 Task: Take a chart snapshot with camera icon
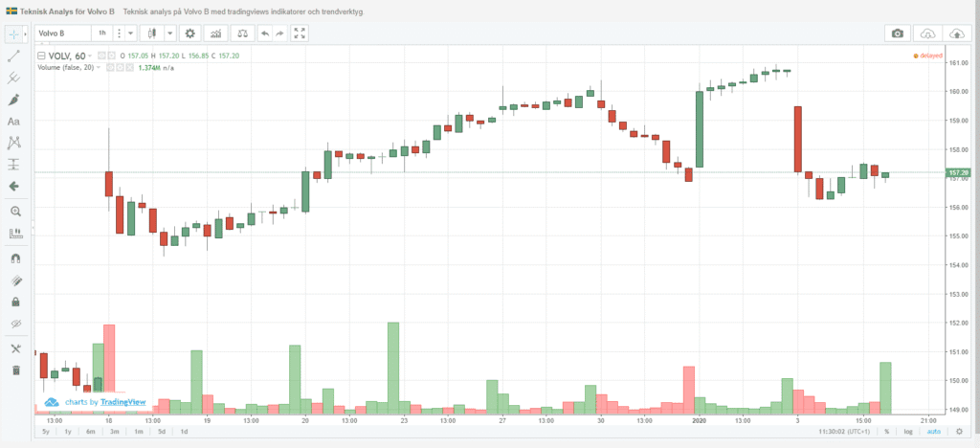(x=897, y=34)
